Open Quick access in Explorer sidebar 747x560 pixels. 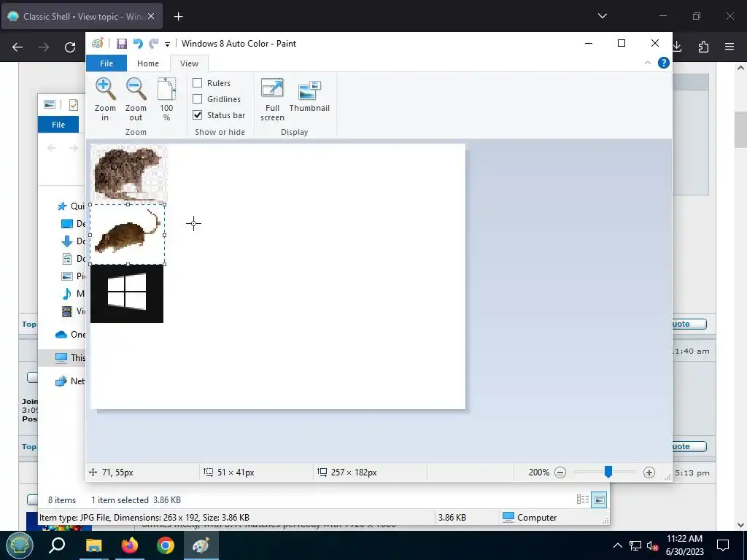[71, 206]
